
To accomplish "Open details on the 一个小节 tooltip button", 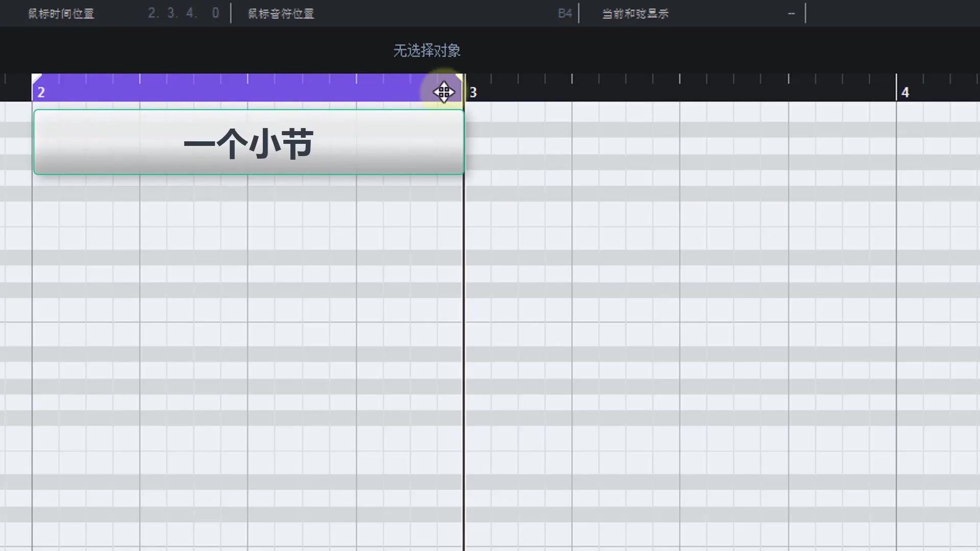I will (248, 142).
